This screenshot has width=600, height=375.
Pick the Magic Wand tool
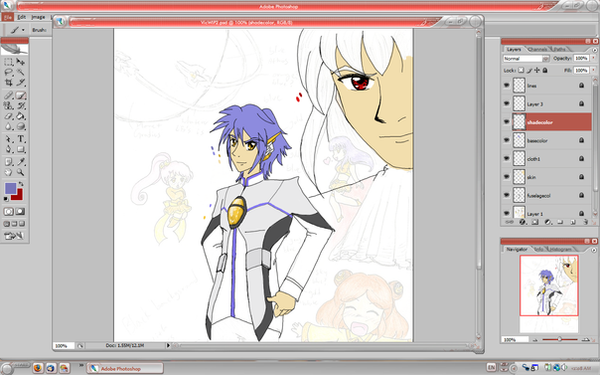click(x=21, y=72)
